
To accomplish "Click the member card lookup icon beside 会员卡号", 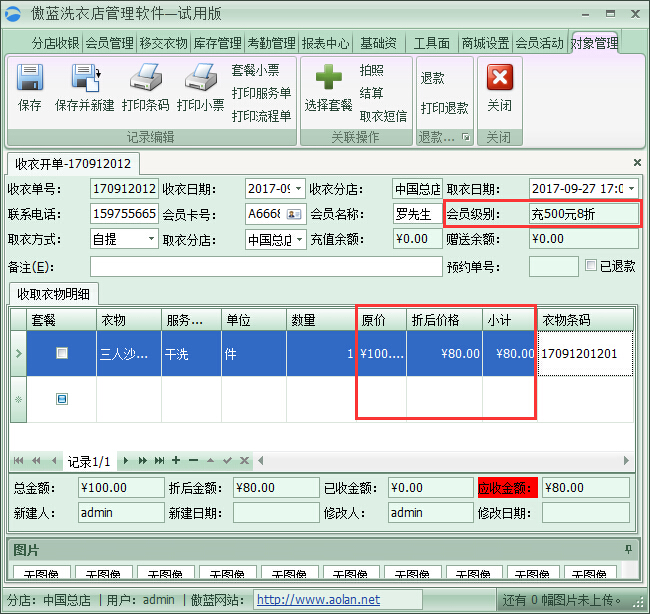I will pos(294,213).
